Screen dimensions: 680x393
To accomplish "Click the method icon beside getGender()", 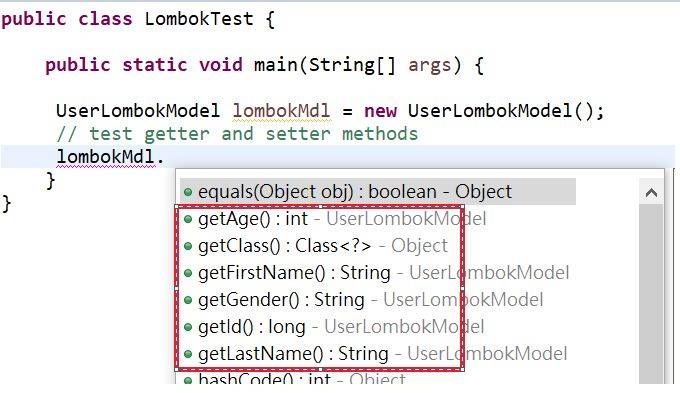I will tap(188, 300).
